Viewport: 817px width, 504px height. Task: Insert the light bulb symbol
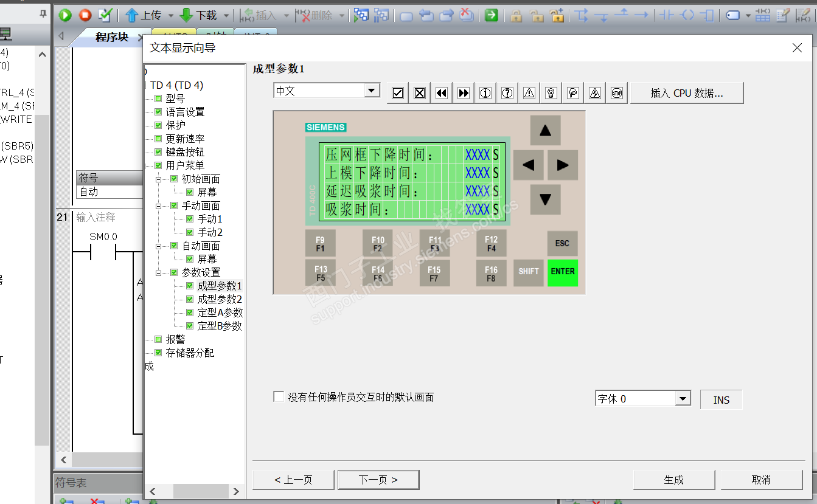(551, 93)
